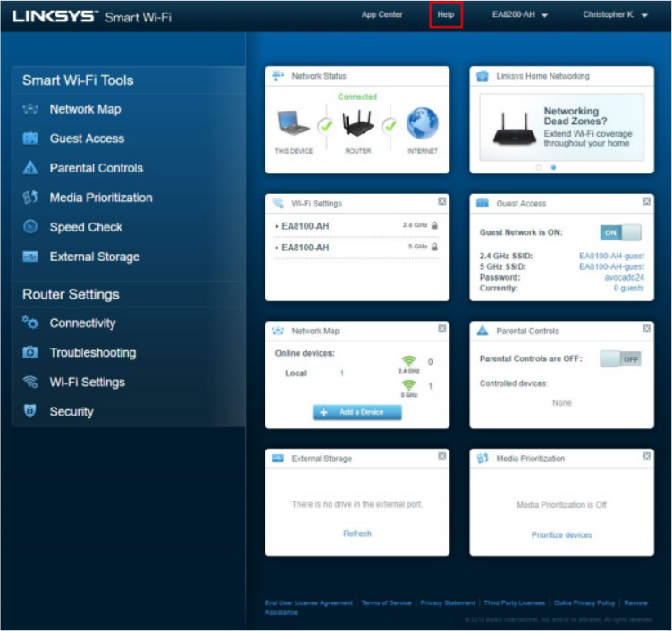Open the External Storage sidebar icon
The width and height of the screenshot is (672, 631).
click(30, 257)
